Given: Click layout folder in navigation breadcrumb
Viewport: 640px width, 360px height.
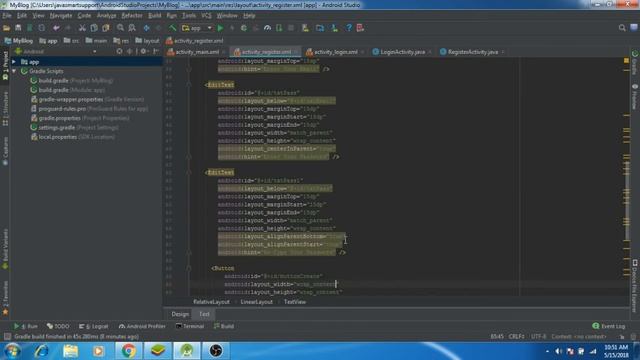Looking at the screenshot, I should 147,41.
